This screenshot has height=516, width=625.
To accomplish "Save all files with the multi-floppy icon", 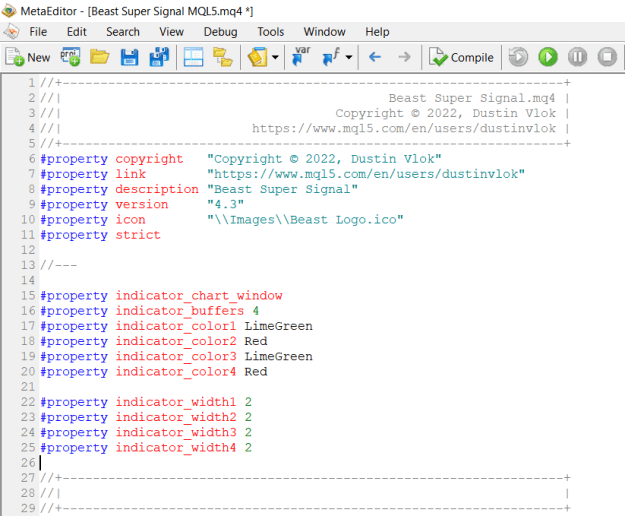I will [x=159, y=57].
